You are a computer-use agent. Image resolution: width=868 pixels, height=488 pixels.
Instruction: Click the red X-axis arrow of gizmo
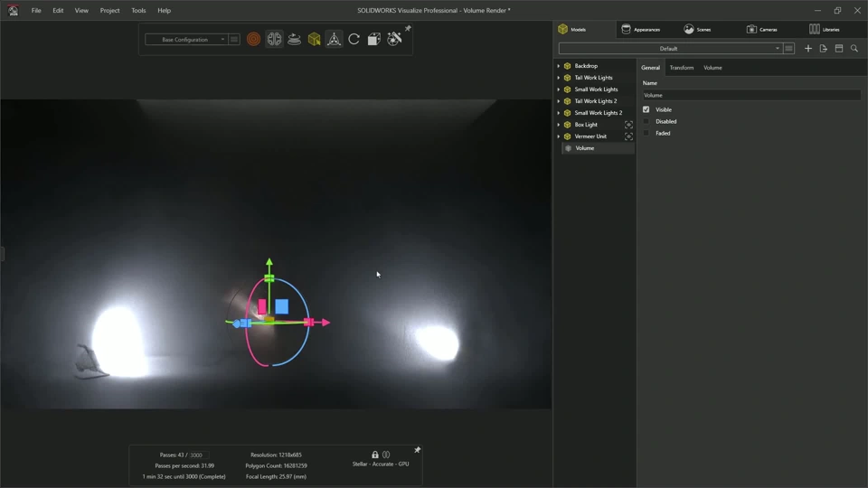coord(325,322)
